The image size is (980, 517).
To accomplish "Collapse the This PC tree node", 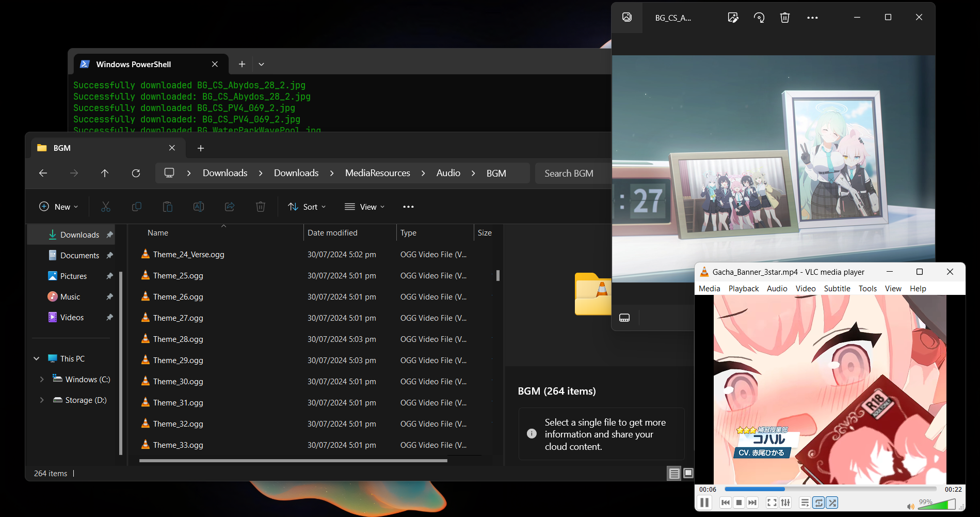I will point(37,358).
